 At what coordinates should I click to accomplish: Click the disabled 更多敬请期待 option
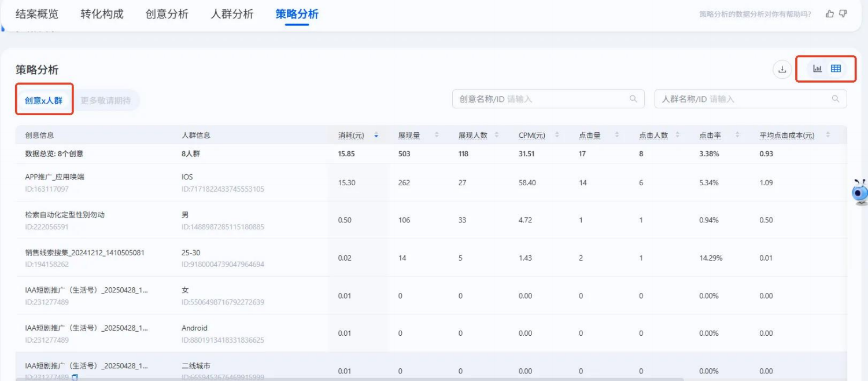pyautogui.click(x=105, y=100)
